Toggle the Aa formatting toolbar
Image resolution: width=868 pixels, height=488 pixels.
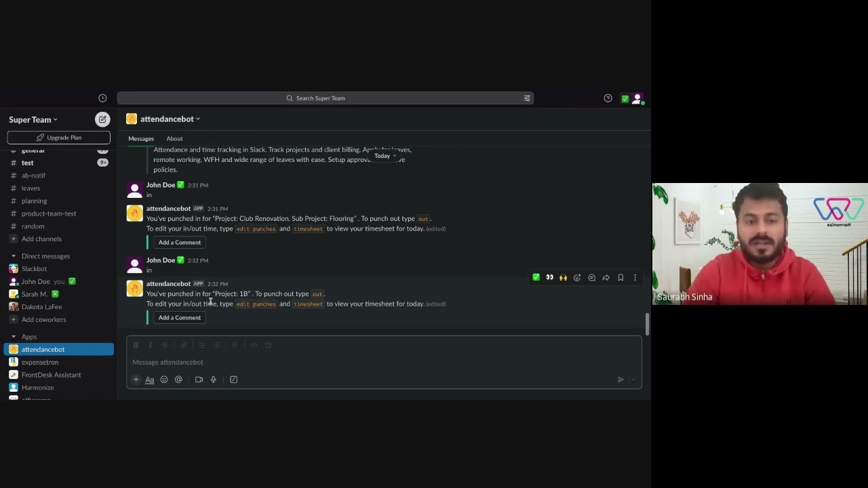tap(150, 380)
